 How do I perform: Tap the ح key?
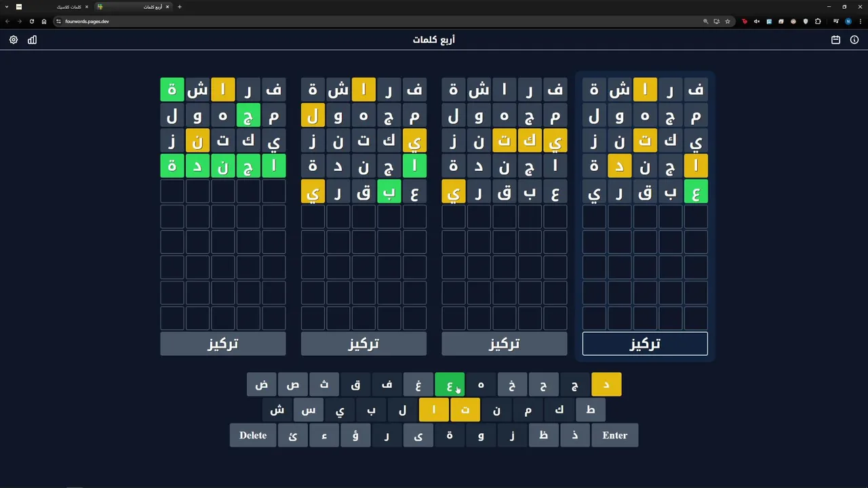point(543,385)
